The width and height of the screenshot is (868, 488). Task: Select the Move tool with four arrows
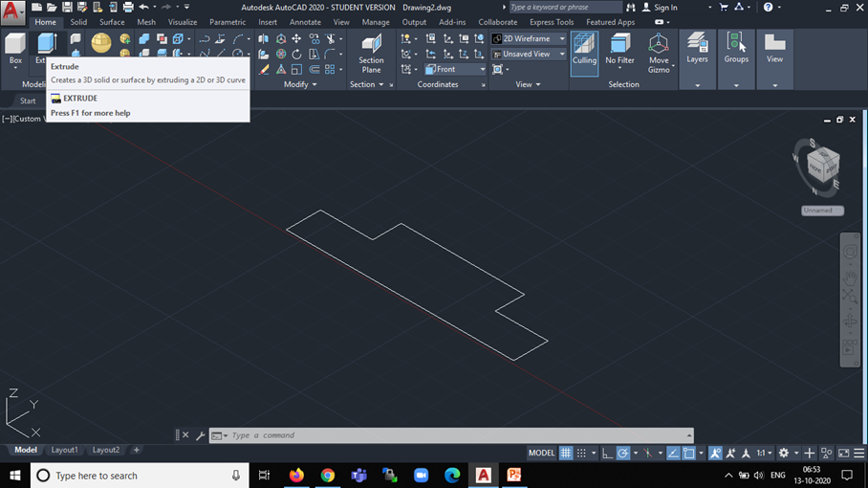pos(296,39)
